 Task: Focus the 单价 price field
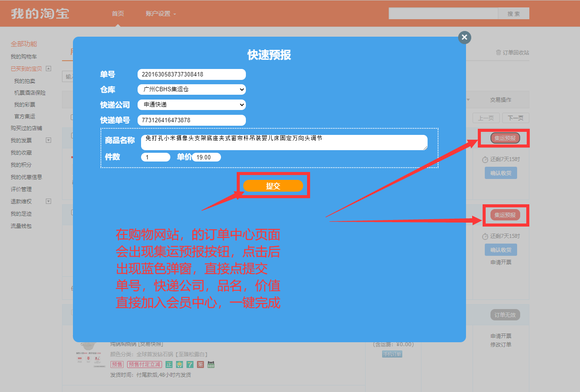coord(206,157)
